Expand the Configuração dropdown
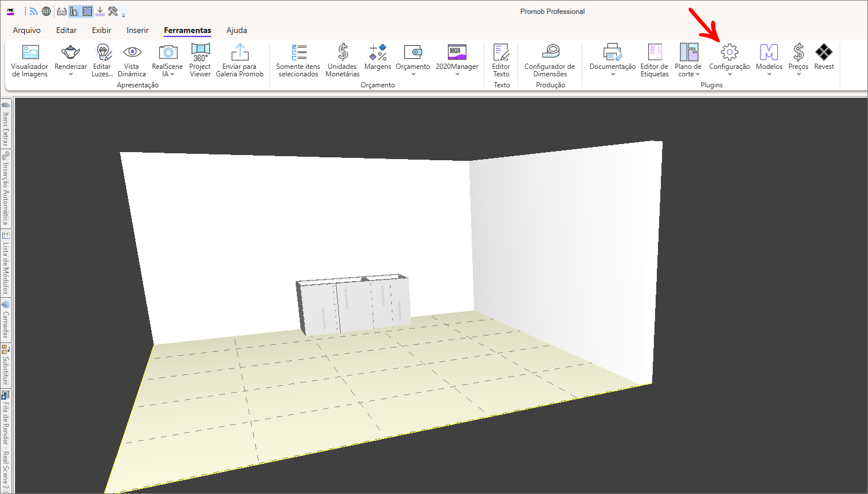The width and height of the screenshot is (868, 494). (729, 74)
